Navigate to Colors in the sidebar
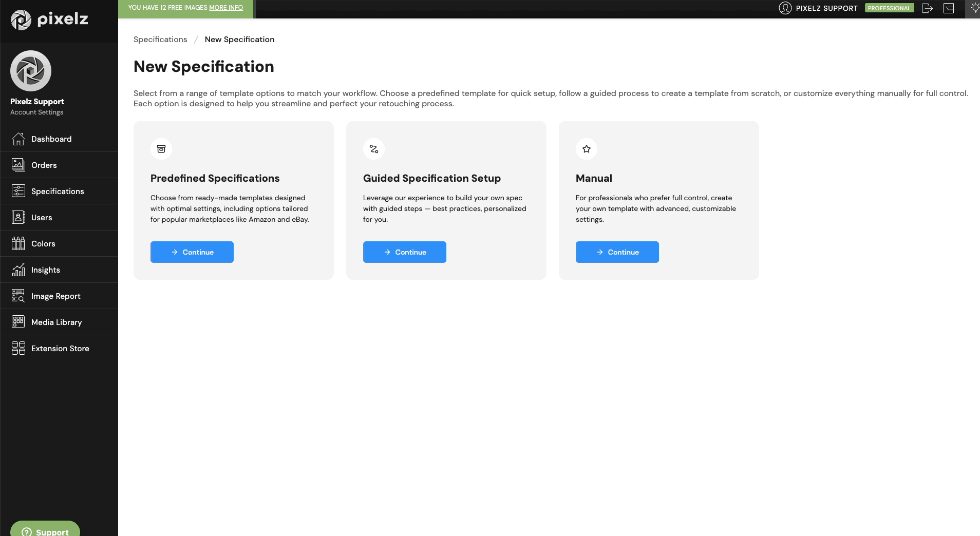Image resolution: width=980 pixels, height=536 pixels. 59,244
